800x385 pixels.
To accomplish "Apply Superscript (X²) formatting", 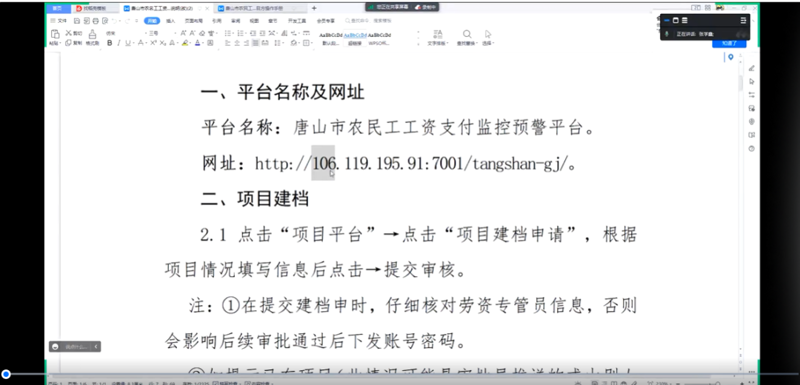I will coord(154,43).
